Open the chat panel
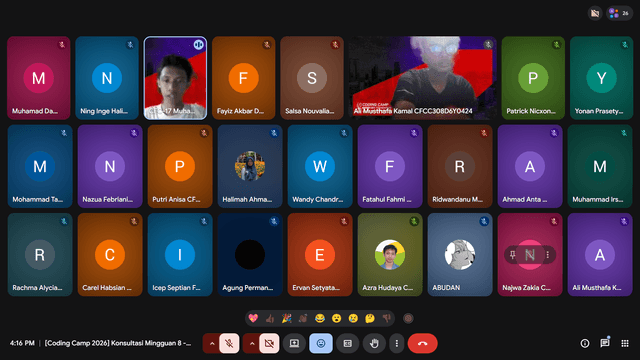The width and height of the screenshot is (640, 360). point(605,343)
